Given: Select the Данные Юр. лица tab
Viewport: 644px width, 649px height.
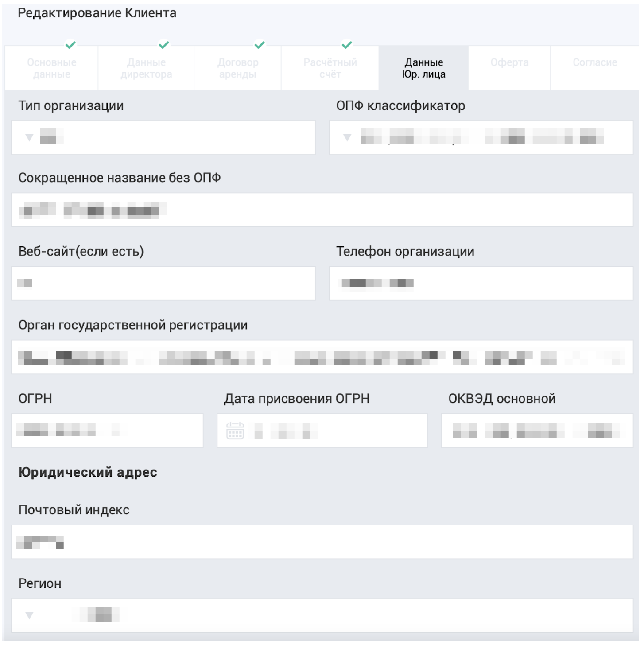Looking at the screenshot, I should [423, 68].
